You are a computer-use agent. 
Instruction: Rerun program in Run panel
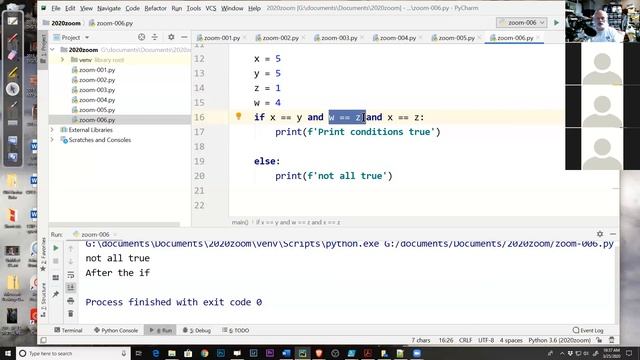pyautogui.click(x=56, y=248)
